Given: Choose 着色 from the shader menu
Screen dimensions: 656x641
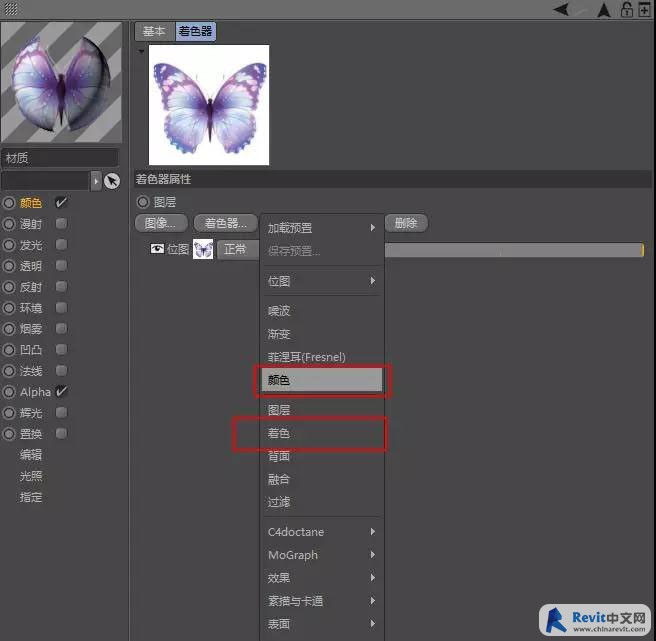Looking at the screenshot, I should (321, 433).
